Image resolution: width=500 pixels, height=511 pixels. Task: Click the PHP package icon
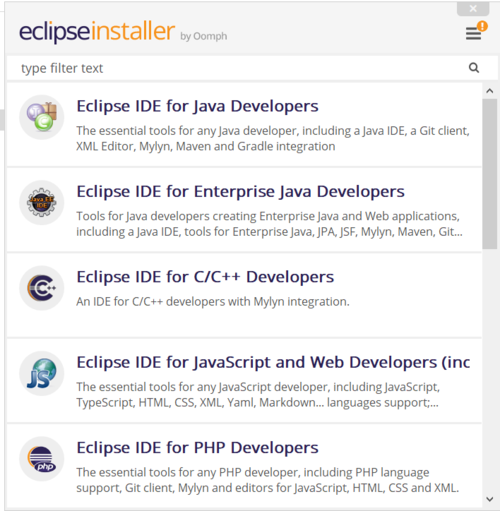click(x=42, y=458)
